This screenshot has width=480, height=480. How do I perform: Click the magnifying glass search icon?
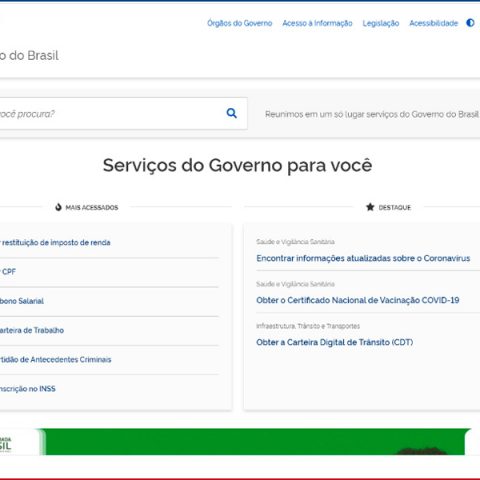[x=232, y=113]
